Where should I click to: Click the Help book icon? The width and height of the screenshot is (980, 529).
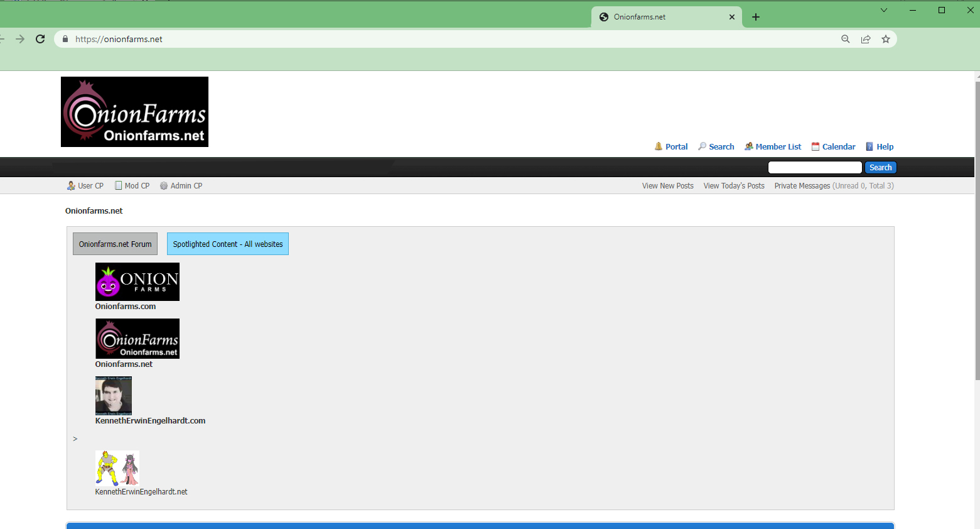870,146
